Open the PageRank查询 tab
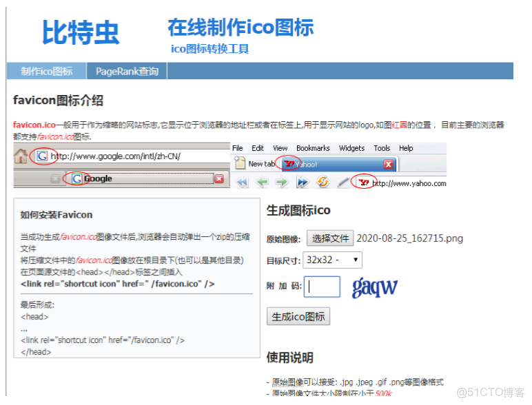Viewport: 532px width, 405px height. pos(127,71)
